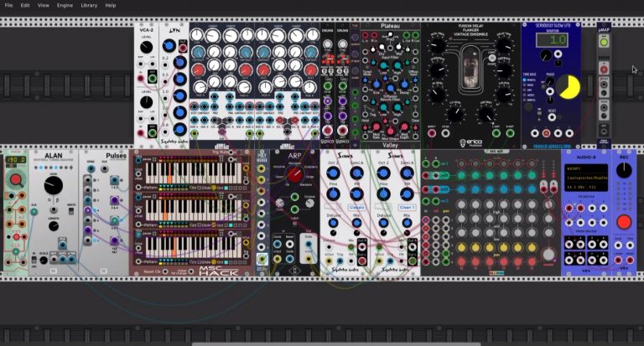Screen dimensions: 644x346
Task: Click the Fusion Delay input jack
Action: coord(432,133)
